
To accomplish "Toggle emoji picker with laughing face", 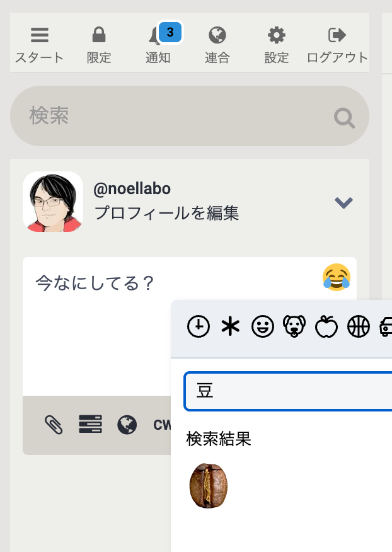I will click(336, 277).
